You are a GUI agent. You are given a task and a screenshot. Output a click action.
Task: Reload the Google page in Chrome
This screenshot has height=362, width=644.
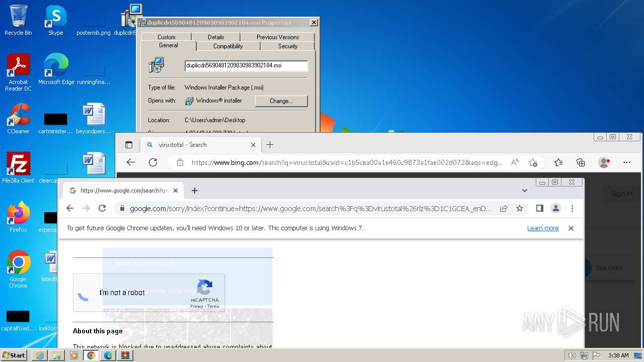[x=102, y=208]
